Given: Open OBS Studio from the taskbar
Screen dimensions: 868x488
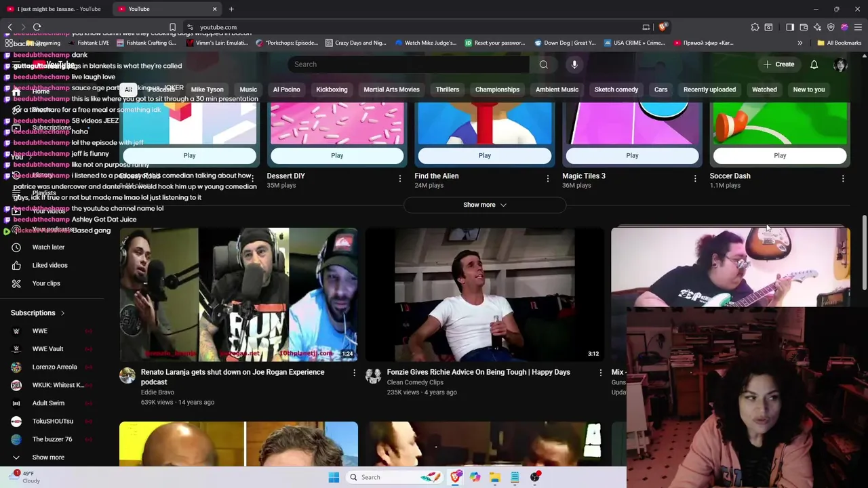Looking at the screenshot, I should [x=535, y=477].
